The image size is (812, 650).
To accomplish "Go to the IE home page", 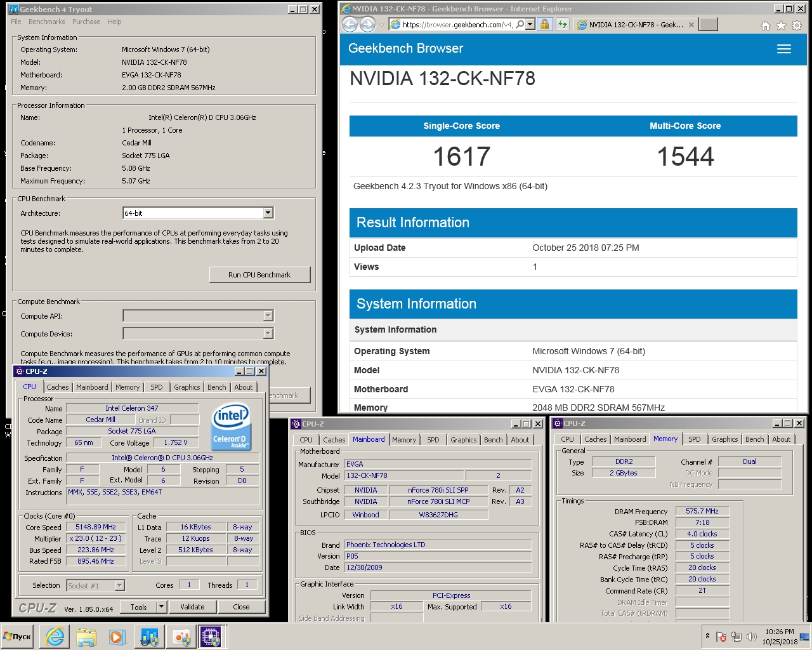I will (766, 25).
